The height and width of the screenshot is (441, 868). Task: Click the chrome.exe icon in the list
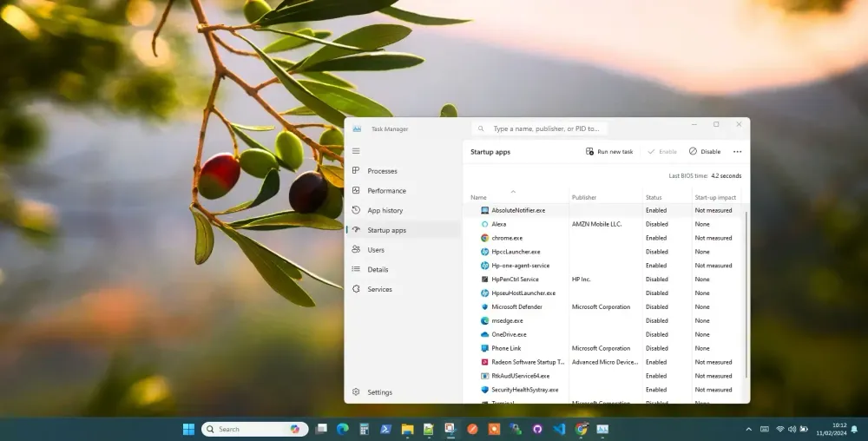(x=485, y=238)
